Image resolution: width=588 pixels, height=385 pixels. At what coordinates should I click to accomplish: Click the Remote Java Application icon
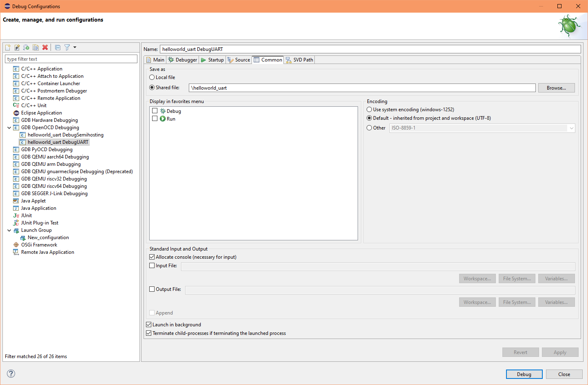pos(16,252)
